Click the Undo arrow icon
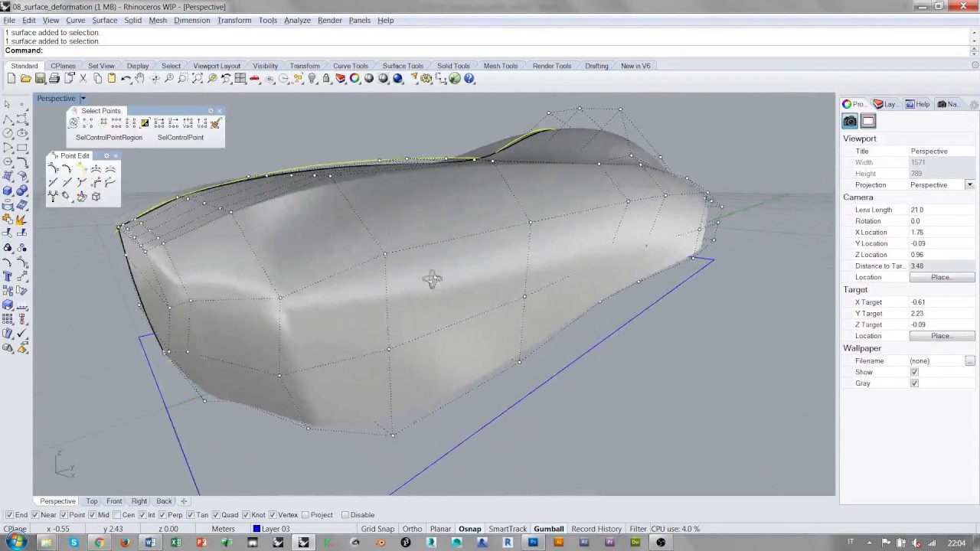980x551 pixels. tap(126, 79)
